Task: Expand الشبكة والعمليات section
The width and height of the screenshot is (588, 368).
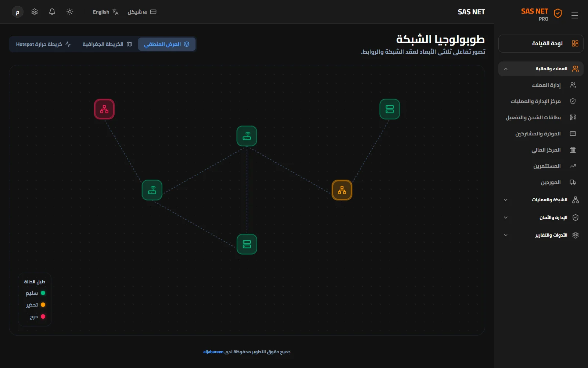Action: click(x=541, y=200)
